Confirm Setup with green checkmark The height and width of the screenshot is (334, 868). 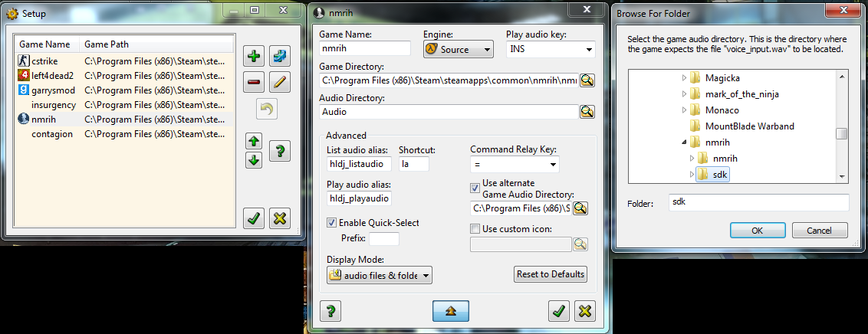[254, 218]
